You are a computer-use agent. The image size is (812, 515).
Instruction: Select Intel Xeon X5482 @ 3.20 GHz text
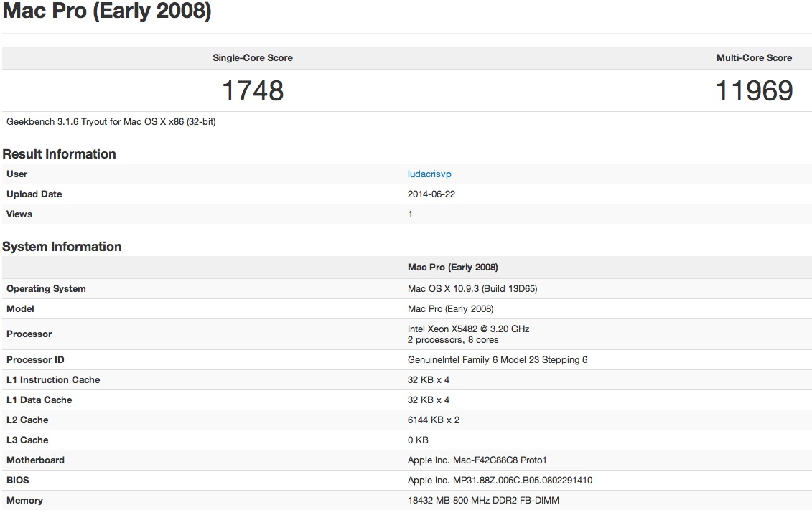point(468,329)
